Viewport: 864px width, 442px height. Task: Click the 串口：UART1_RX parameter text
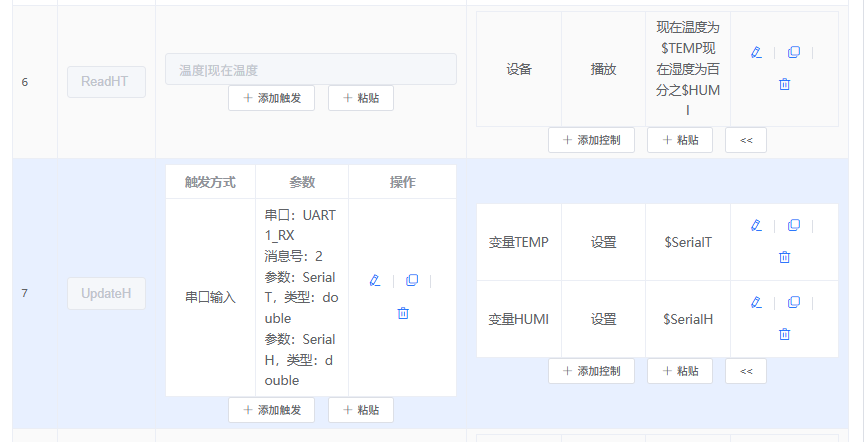pos(300,225)
